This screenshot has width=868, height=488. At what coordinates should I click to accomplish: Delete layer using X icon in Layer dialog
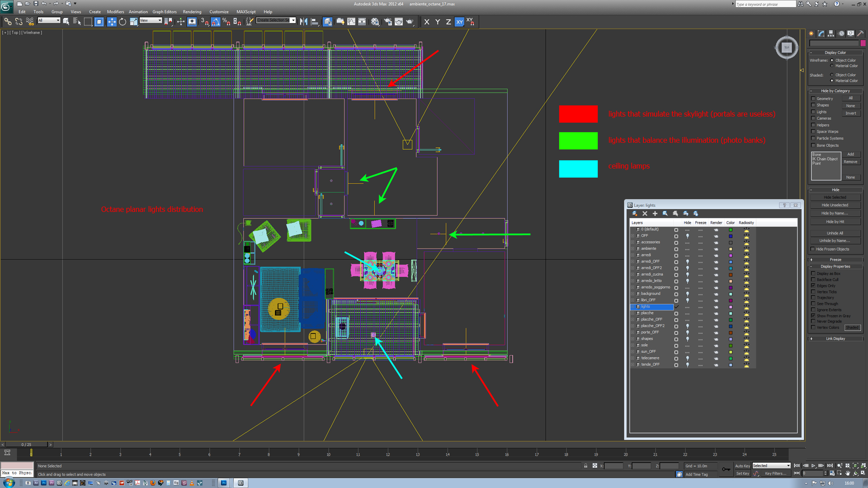[x=645, y=213]
